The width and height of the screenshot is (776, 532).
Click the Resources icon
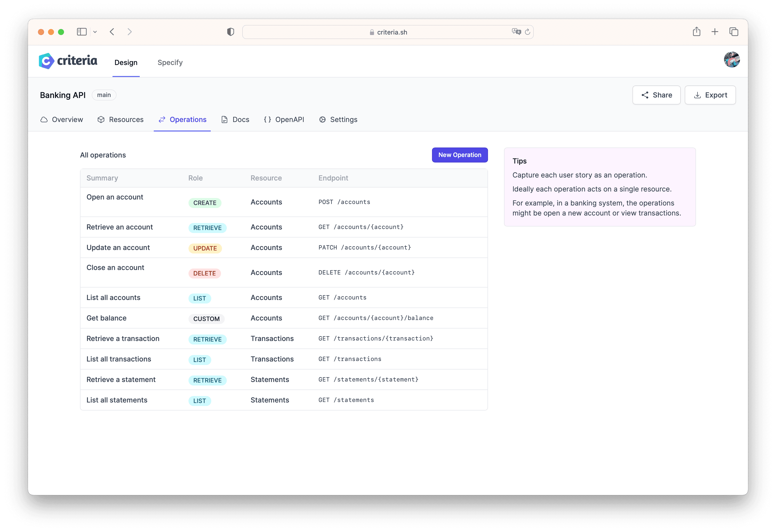click(x=100, y=119)
